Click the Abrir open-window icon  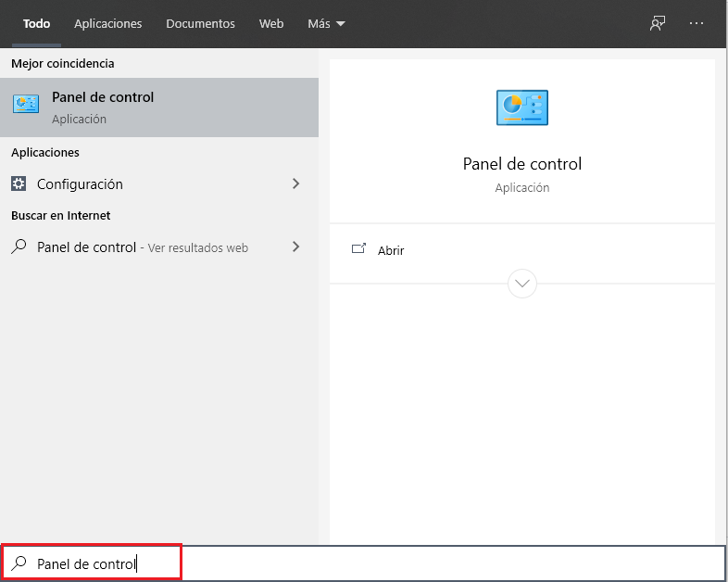tap(359, 249)
